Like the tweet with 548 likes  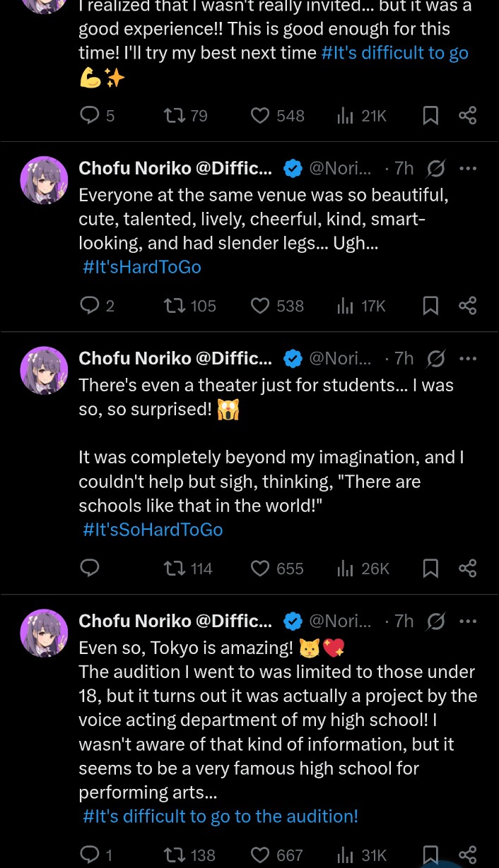tap(261, 115)
